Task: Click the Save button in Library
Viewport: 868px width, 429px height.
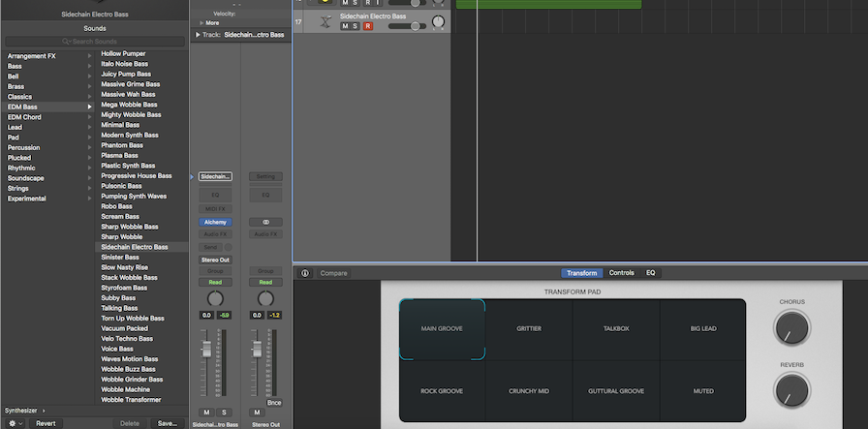Action: click(168, 423)
